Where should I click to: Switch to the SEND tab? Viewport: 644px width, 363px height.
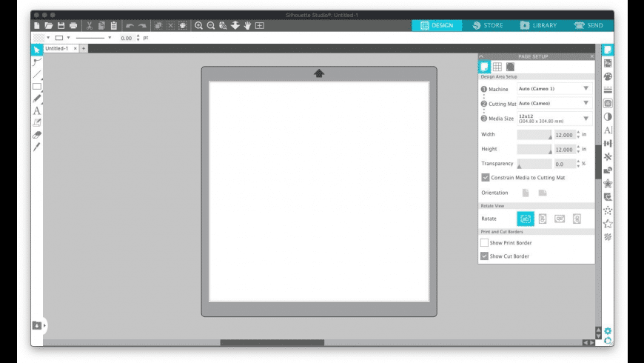coord(588,25)
